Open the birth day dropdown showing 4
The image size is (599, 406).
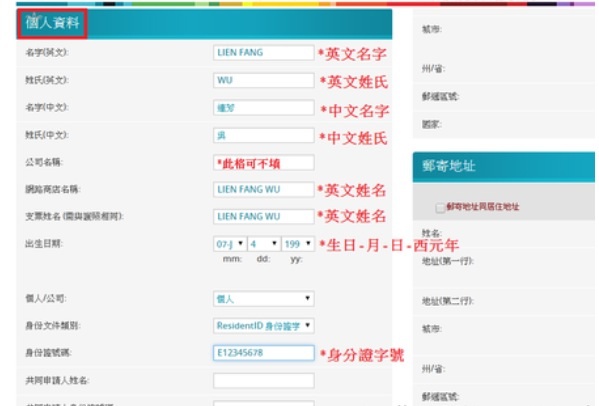point(264,244)
